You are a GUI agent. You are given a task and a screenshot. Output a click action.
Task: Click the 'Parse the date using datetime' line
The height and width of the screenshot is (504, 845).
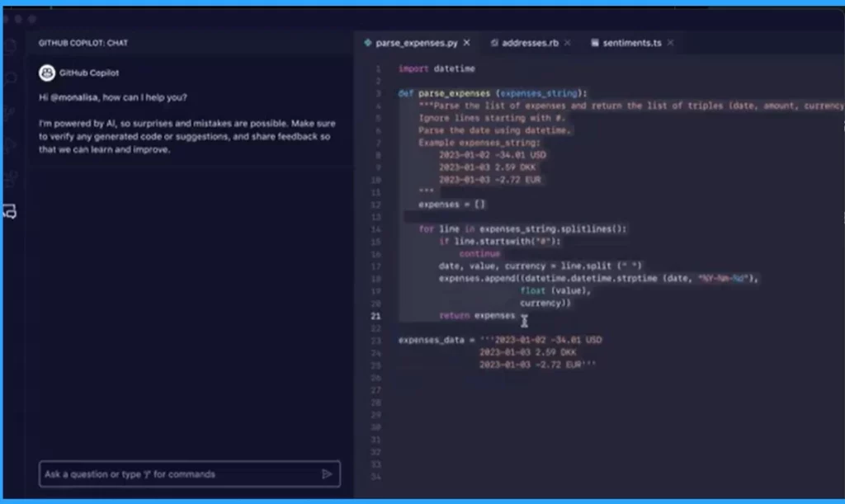(x=495, y=131)
